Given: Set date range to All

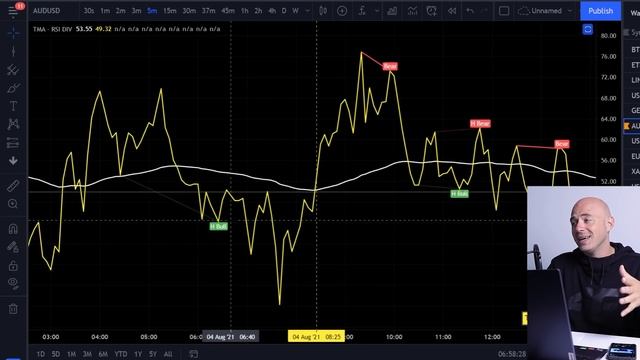Looking at the screenshot, I should pos(168,354).
